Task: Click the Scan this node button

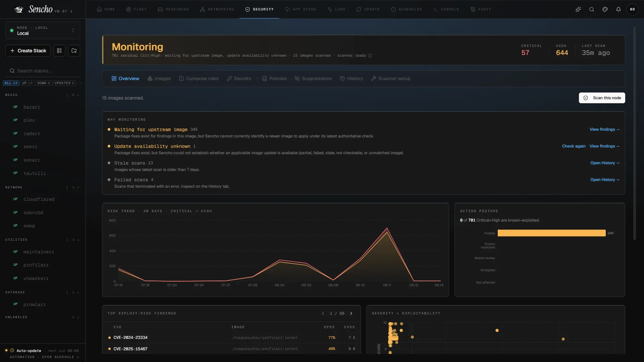Action: pos(602,98)
